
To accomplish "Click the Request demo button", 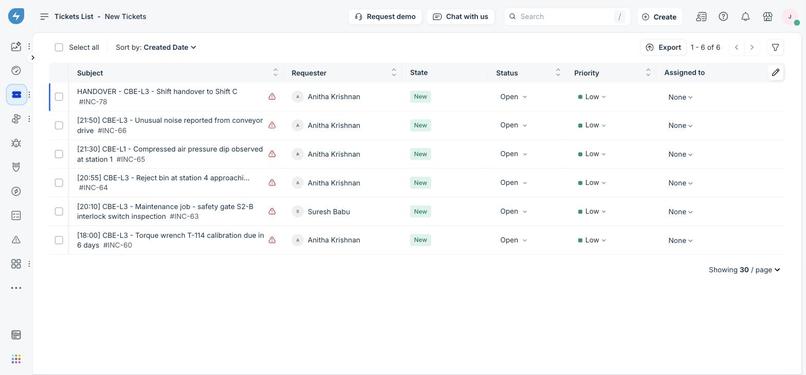I will coord(386,16).
